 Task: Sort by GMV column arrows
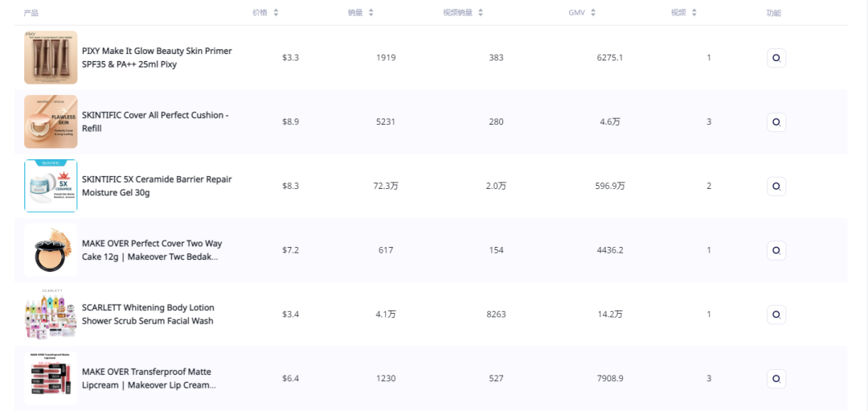[x=593, y=13]
